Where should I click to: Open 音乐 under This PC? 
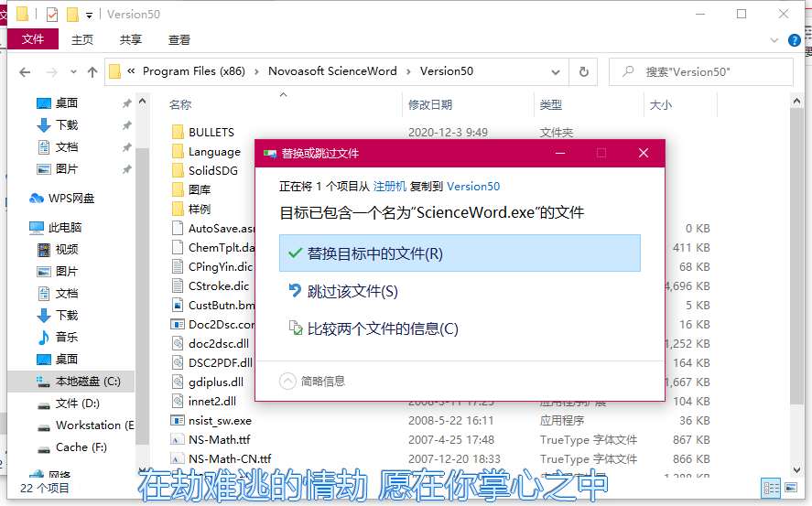click(x=66, y=338)
